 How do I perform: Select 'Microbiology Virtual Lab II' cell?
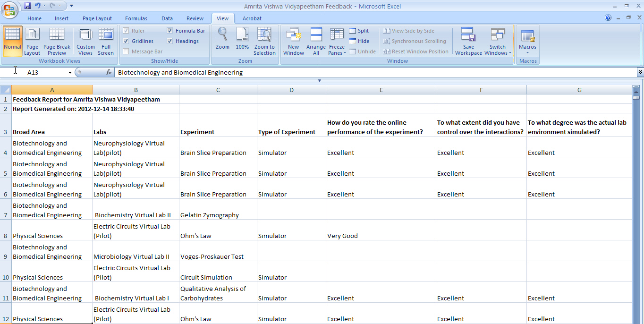tap(136, 251)
